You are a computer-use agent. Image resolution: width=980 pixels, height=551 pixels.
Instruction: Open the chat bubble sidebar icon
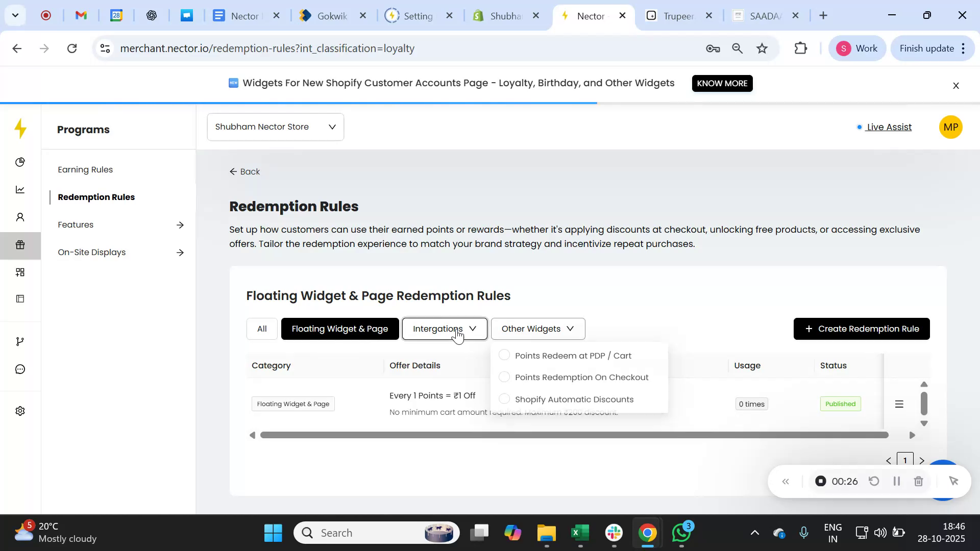[x=20, y=369]
